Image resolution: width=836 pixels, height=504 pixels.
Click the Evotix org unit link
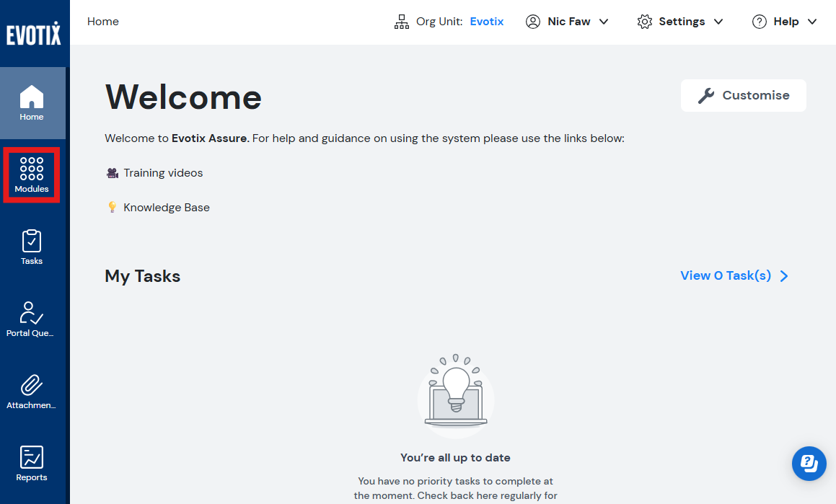coord(486,22)
